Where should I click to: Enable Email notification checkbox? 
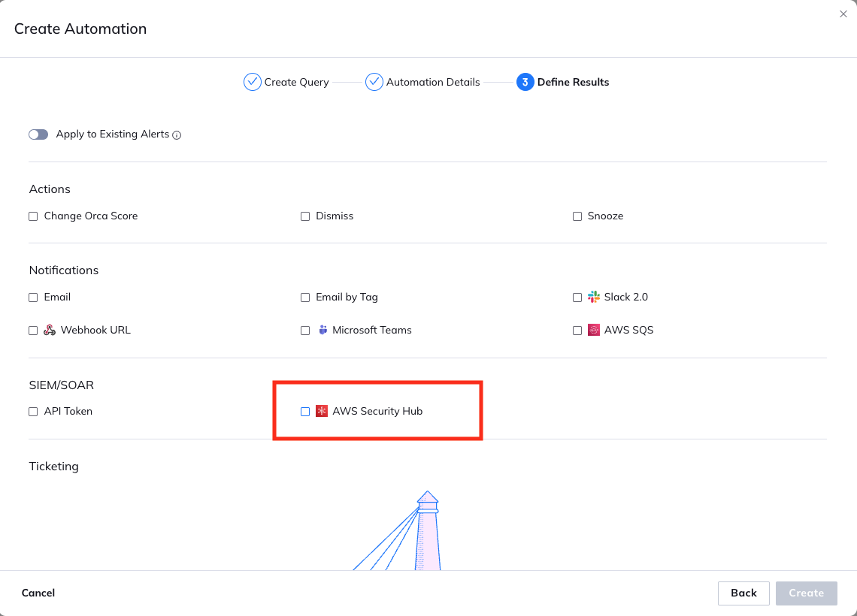tap(33, 297)
